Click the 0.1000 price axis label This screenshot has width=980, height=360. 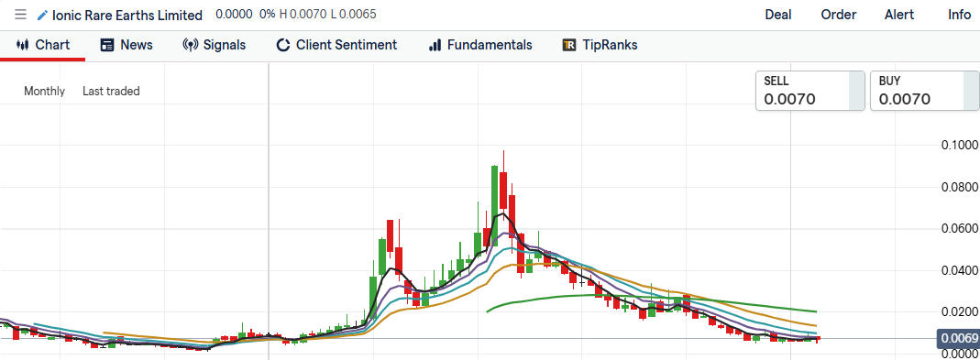click(960, 146)
